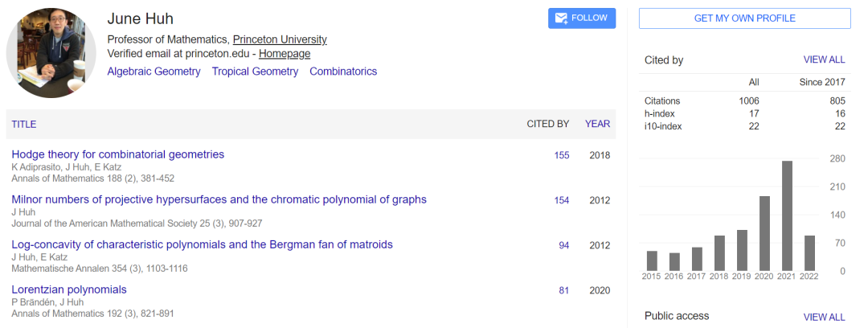The height and width of the screenshot is (328, 868).
Task: View all Cited by statistics
Action: 824,59
